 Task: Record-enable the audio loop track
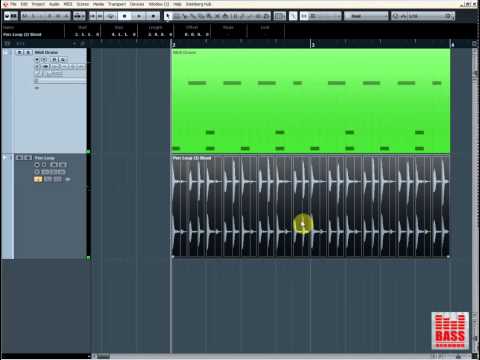(x=37, y=165)
